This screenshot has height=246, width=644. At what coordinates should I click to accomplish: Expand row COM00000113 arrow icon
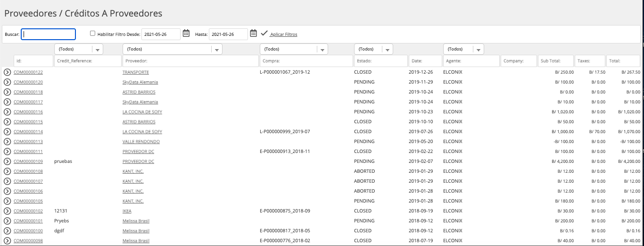pyautogui.click(x=7, y=142)
